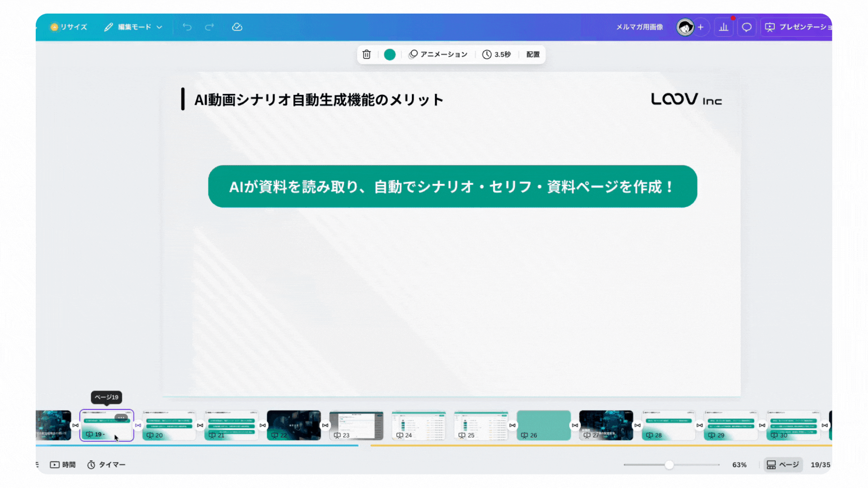868x488 pixels.
Task: Click the trash delete icon
Action: coord(367,54)
